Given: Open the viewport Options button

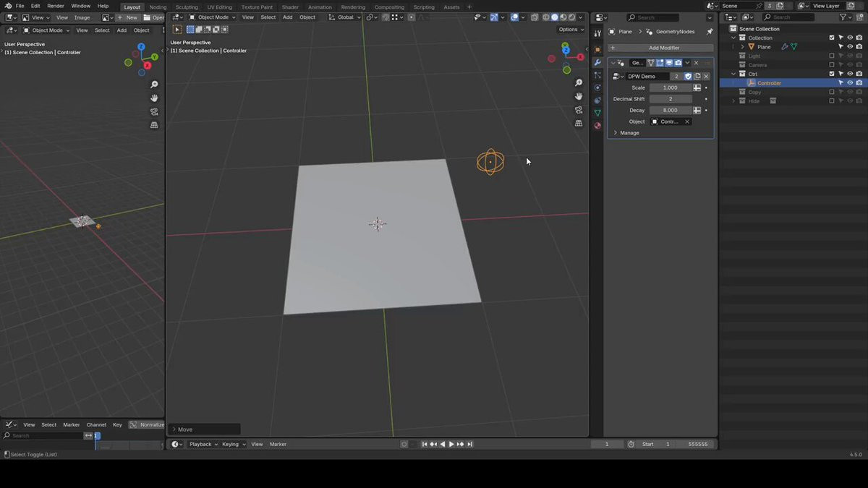Looking at the screenshot, I should tap(570, 30).
